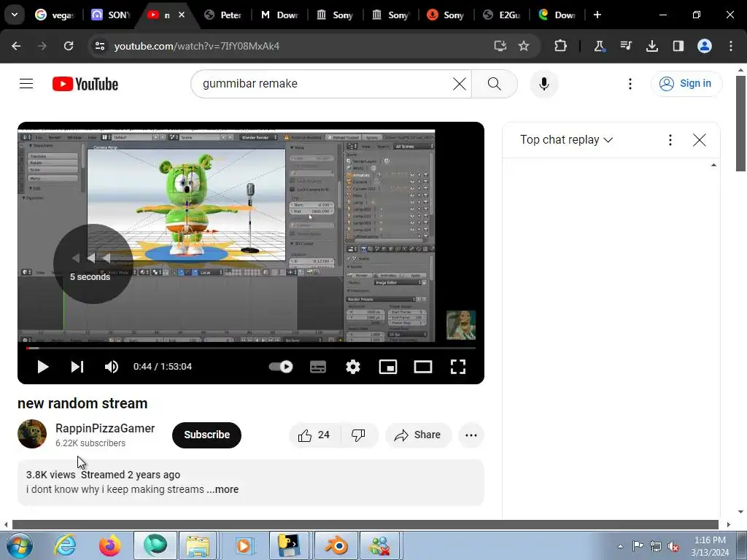Play the video
This screenshot has height=560, width=747.
(x=43, y=367)
